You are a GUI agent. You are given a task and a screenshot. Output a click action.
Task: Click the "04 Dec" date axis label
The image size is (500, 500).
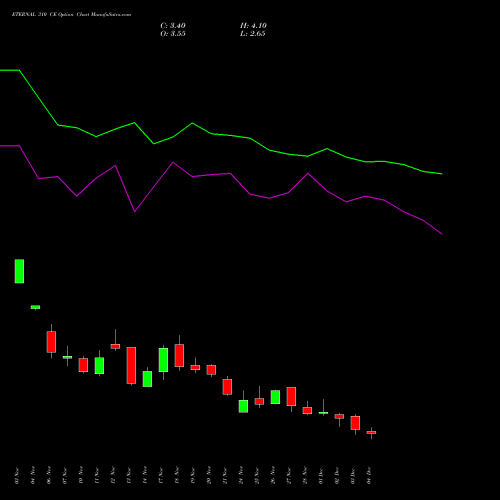pyautogui.click(x=369, y=476)
